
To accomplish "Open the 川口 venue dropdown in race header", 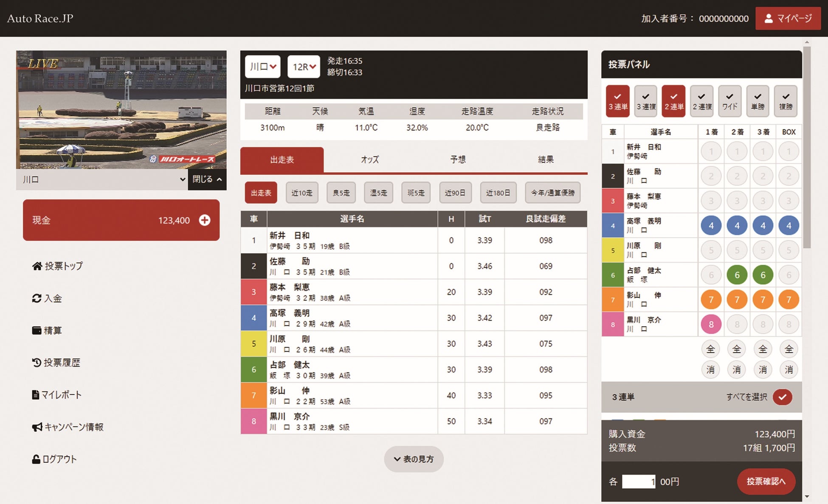I will (x=262, y=67).
